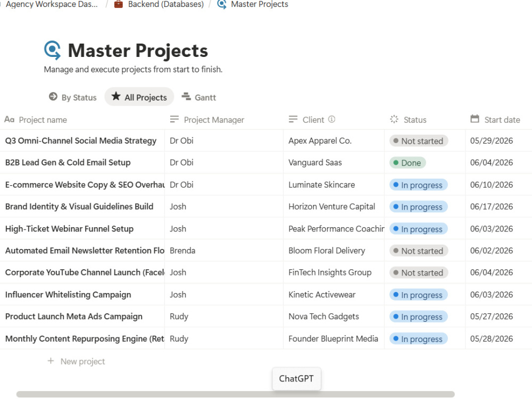Image resolution: width=532 pixels, height=399 pixels.
Task: Click FinTech Insights Group client cell
Action: [334, 272]
